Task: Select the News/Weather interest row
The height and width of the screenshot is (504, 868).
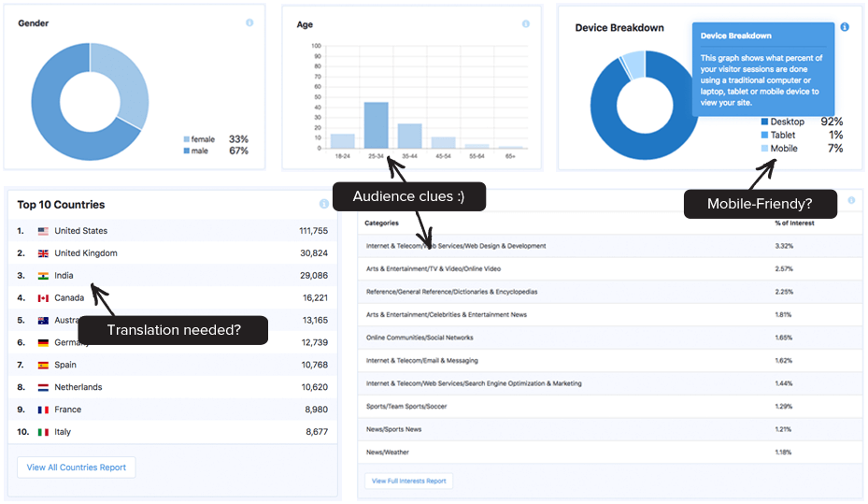Action: (609, 453)
